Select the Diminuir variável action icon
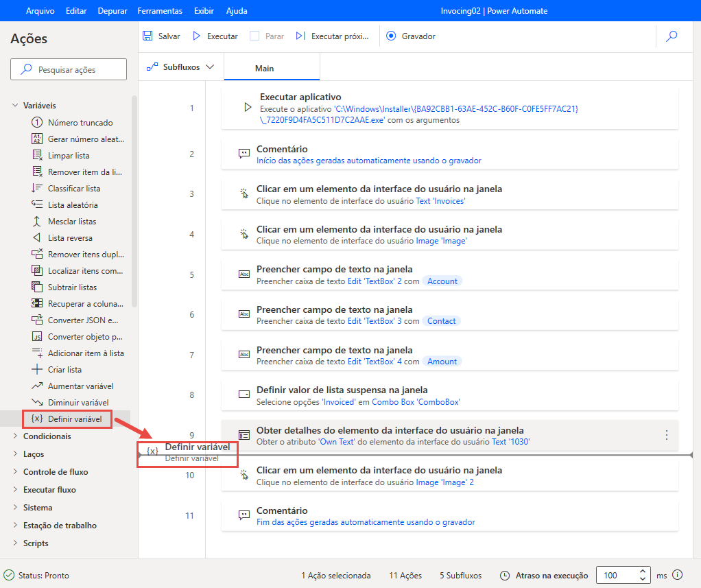This screenshot has height=588, width=701. 36,403
